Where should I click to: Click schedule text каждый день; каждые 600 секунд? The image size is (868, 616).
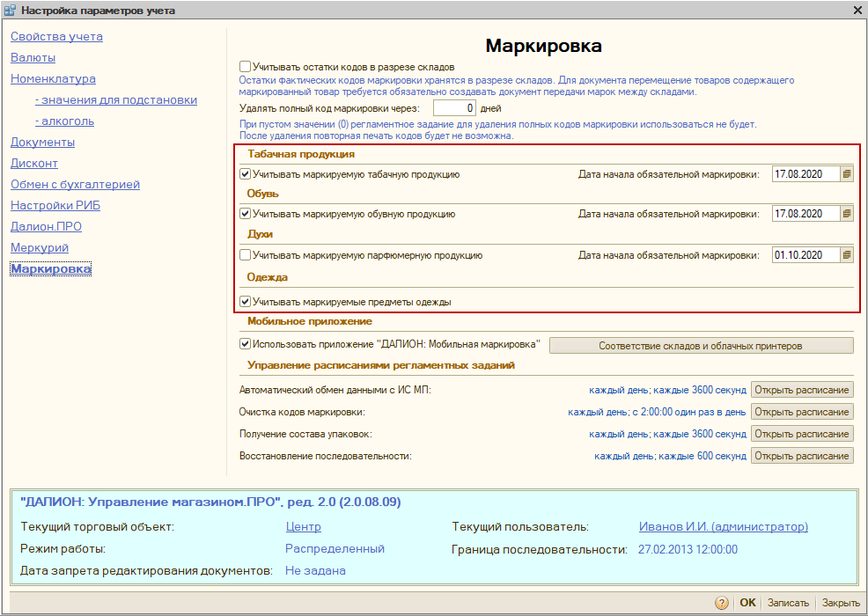click(x=671, y=456)
